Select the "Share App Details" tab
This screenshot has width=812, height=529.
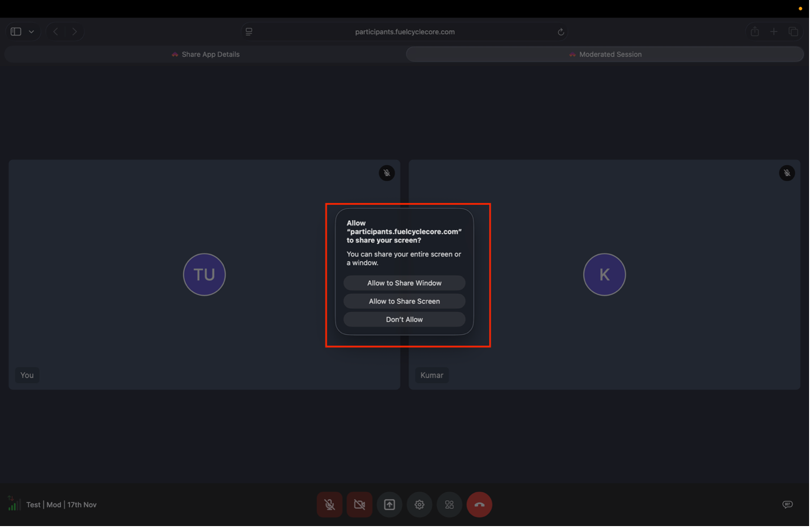[205, 54]
